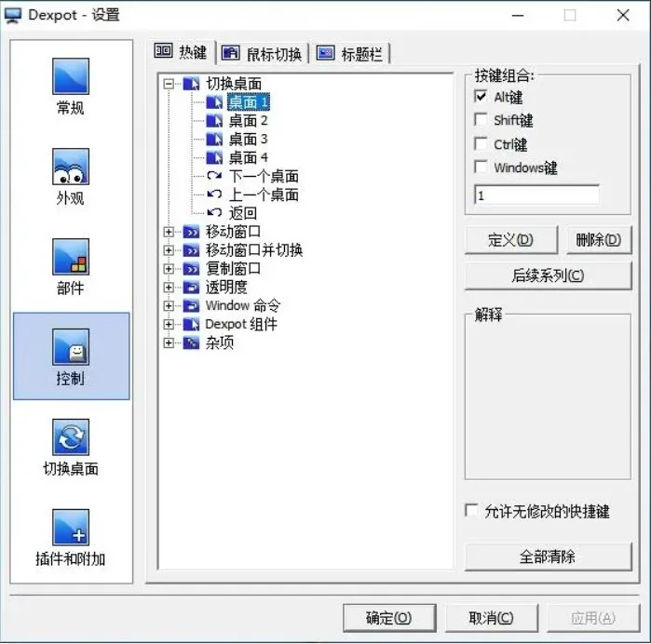Viewport: 651px width, 644px height.
Task: Enable the Shift键 checkbox
Action: coord(481,120)
